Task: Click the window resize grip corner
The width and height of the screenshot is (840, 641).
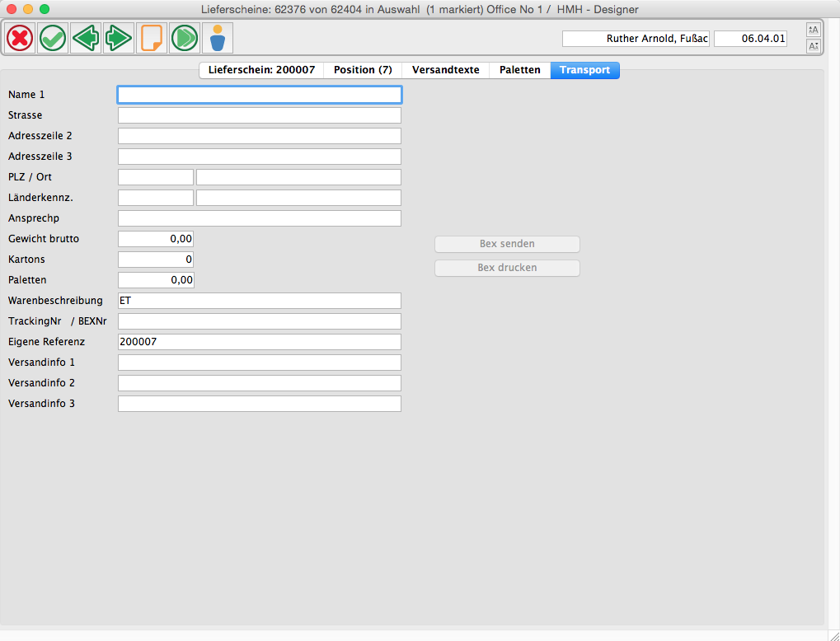Action: pos(833,634)
